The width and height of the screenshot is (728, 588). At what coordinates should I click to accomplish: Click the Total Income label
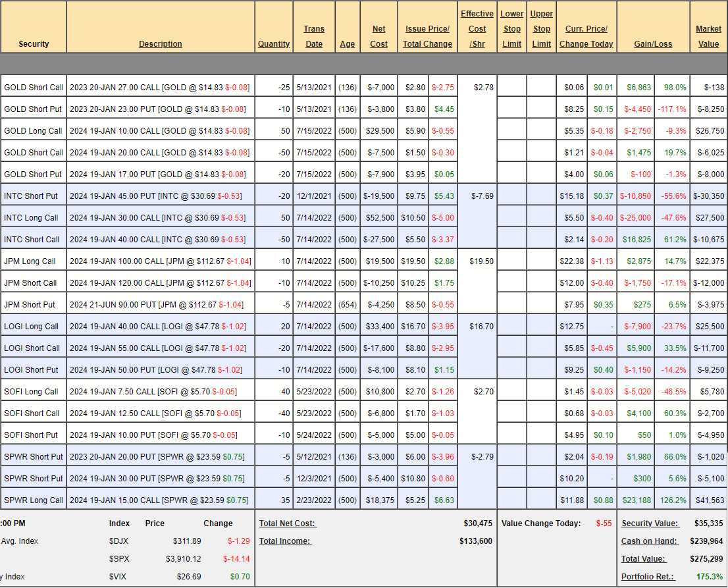click(285, 541)
